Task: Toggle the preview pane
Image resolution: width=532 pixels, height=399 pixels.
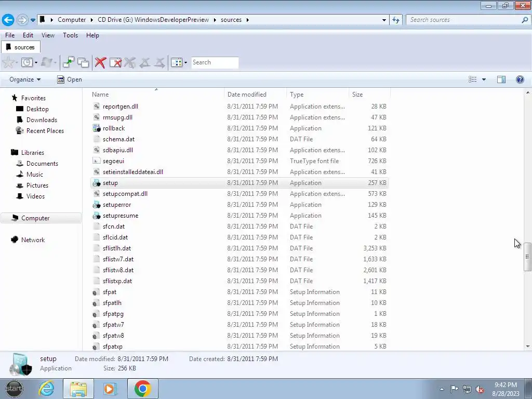Action: 501,79
